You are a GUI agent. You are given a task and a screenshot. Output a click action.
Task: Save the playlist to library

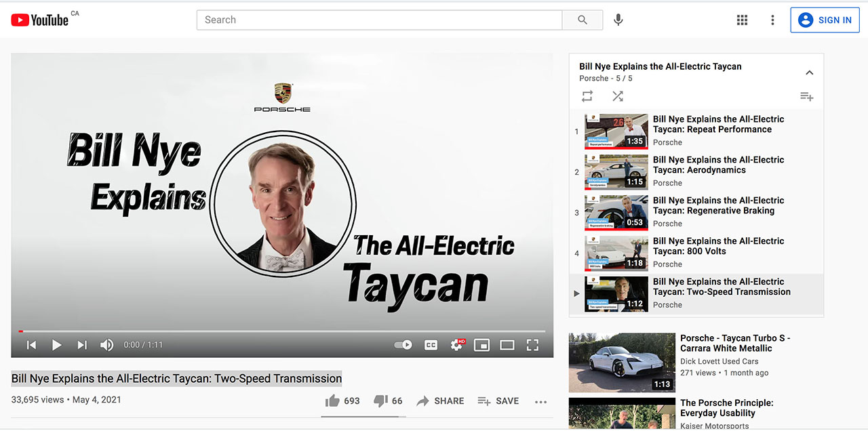806,96
